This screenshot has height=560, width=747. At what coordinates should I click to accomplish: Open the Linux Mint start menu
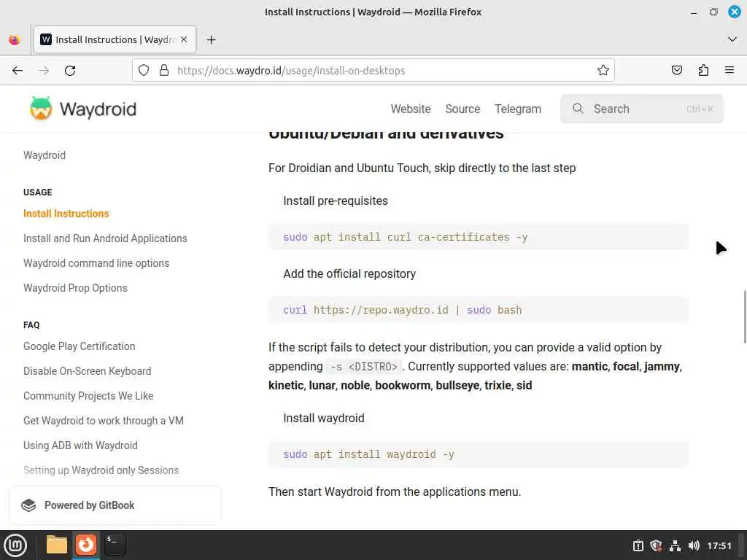(x=15, y=545)
